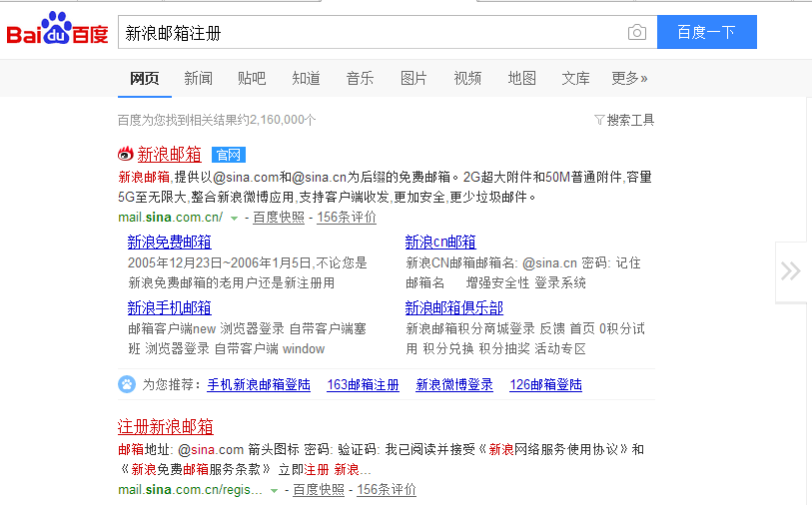Image resolution: width=812 pixels, height=505 pixels.
Task: View 156条评价 for mail.sina.com.cn/ result
Action: 347,218
